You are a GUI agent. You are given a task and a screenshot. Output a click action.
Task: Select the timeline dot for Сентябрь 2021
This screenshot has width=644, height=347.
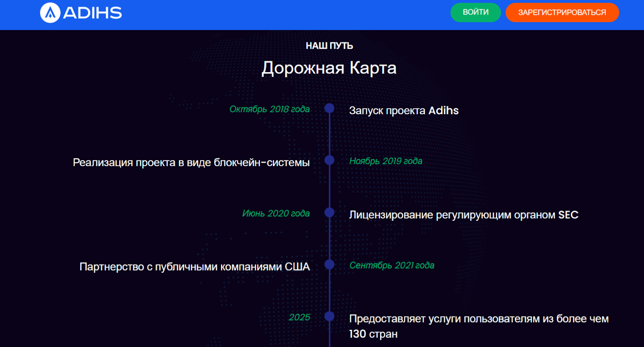coord(329,265)
